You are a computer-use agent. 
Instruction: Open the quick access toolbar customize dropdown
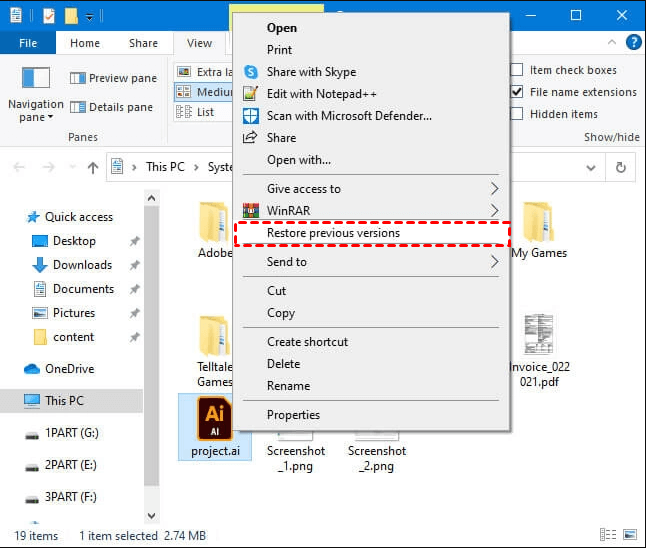[89, 16]
